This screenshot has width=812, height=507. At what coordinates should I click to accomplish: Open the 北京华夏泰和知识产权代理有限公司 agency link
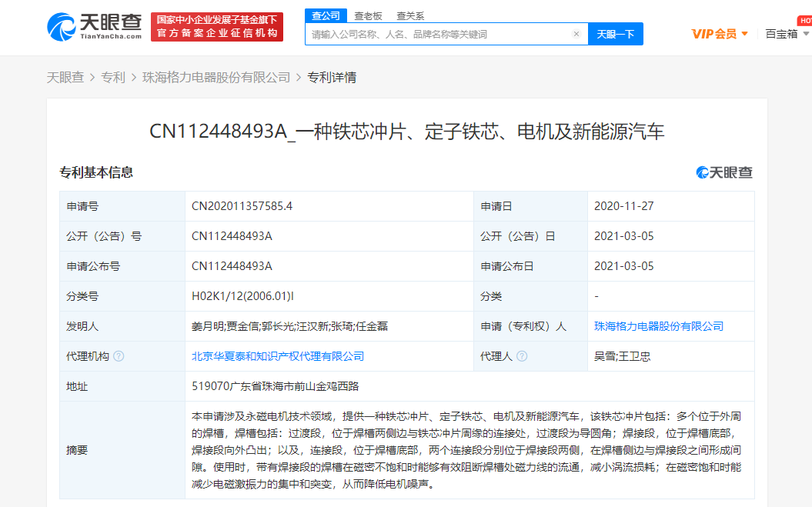tap(278, 356)
